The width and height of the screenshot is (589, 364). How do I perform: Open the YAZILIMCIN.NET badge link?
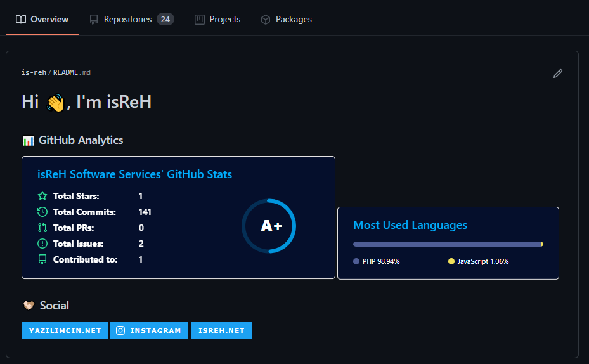[65, 330]
